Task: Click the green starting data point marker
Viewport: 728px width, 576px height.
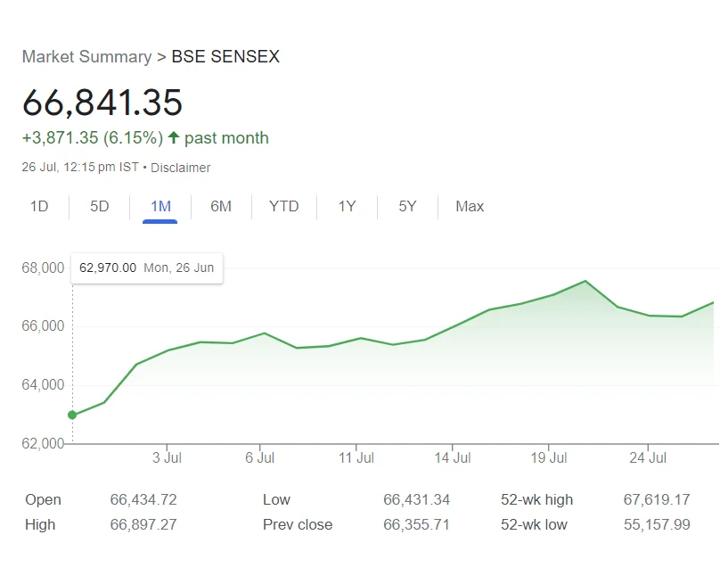Action: pyautogui.click(x=72, y=414)
